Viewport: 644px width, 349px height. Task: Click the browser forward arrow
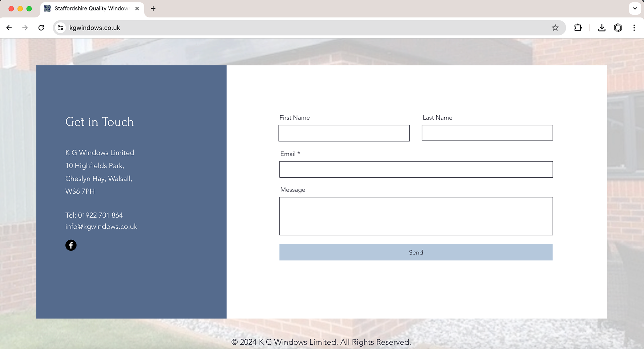(x=25, y=28)
